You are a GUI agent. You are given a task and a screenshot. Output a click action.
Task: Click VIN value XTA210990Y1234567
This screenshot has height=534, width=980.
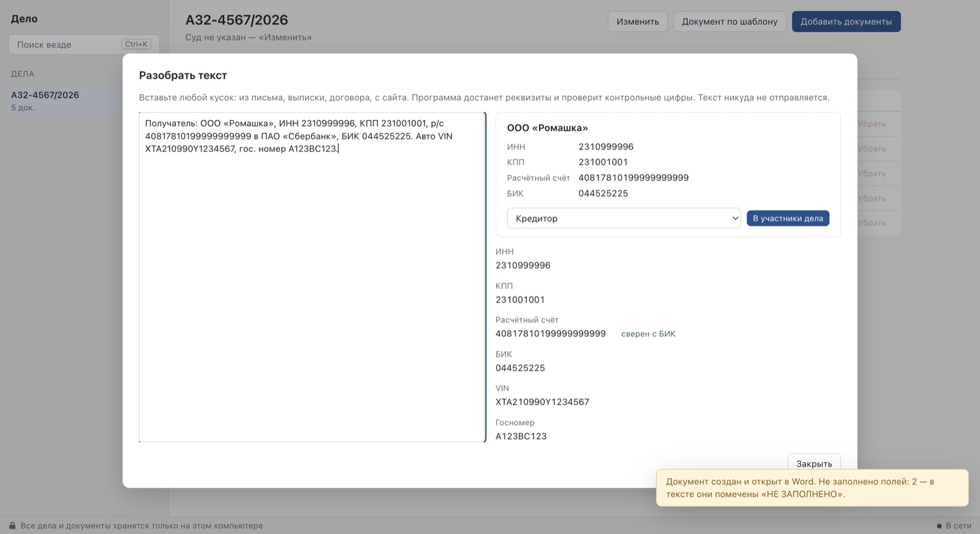click(x=542, y=402)
